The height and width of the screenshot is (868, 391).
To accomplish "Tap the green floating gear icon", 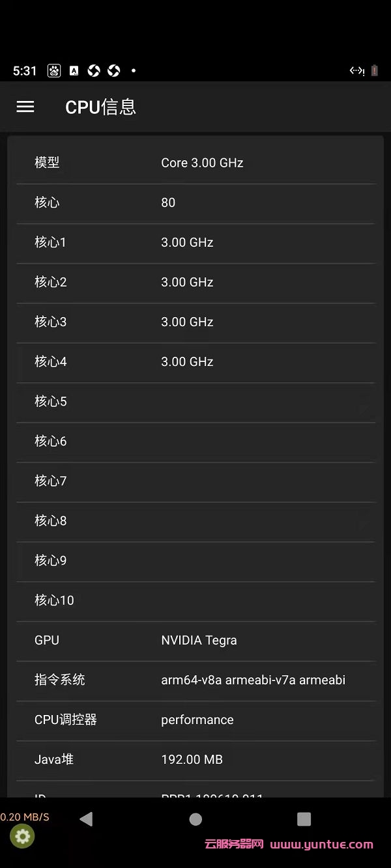I will point(23,836).
